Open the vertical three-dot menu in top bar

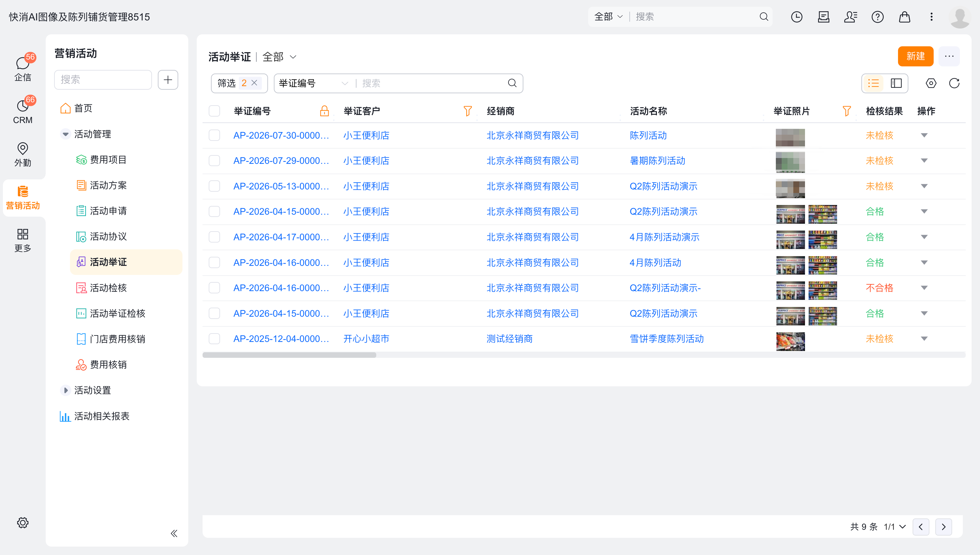click(x=931, y=17)
